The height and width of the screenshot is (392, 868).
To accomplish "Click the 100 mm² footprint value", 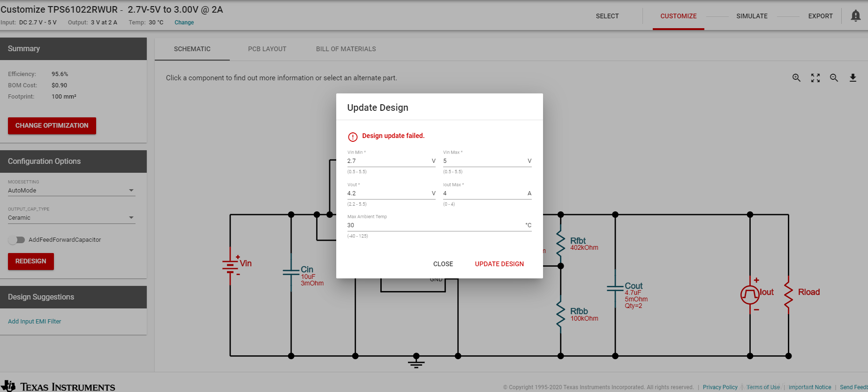I will tap(64, 97).
